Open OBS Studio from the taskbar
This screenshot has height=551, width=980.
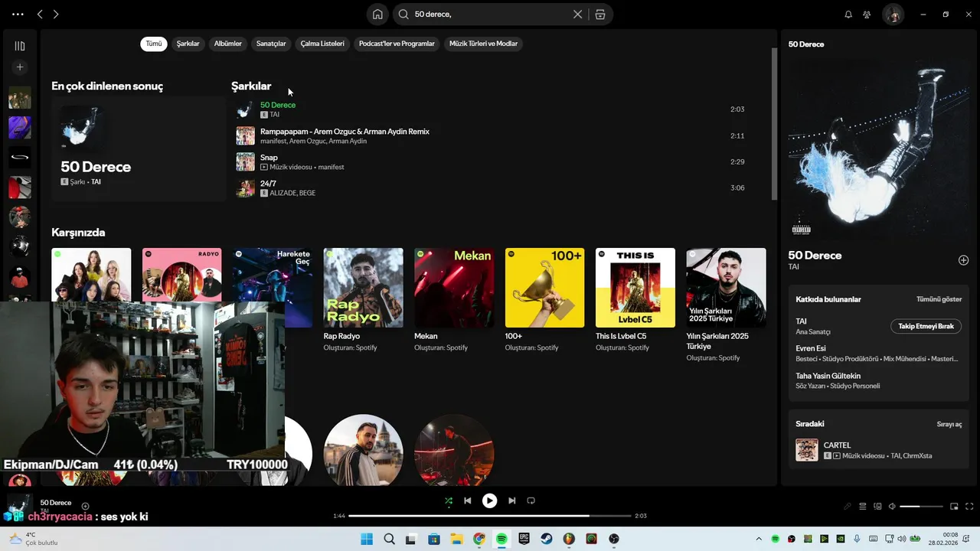(x=614, y=539)
